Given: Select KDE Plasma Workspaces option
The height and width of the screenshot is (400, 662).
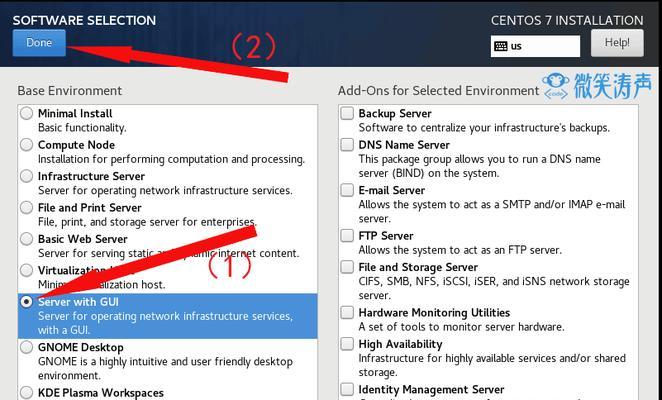Looking at the screenshot, I should tap(26, 392).
